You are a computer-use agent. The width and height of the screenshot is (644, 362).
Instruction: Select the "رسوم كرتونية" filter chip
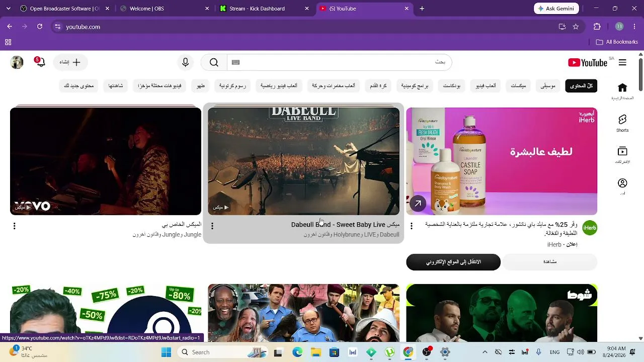click(x=232, y=86)
